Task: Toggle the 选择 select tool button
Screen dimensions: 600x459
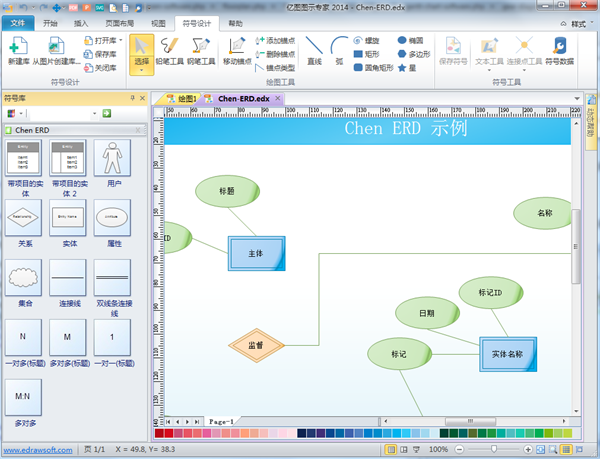Action: point(142,52)
